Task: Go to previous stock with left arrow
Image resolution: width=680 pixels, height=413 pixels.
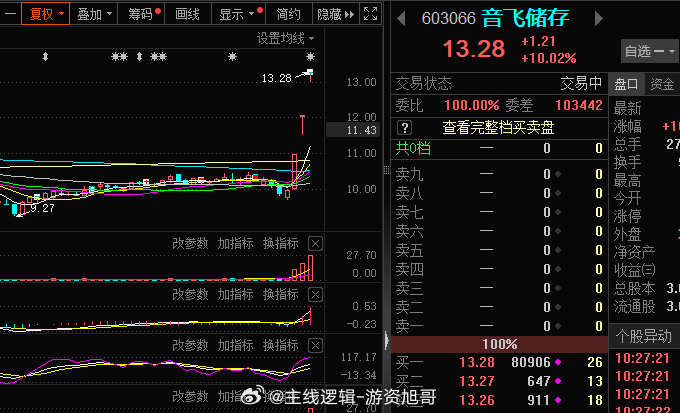Action: (401, 18)
